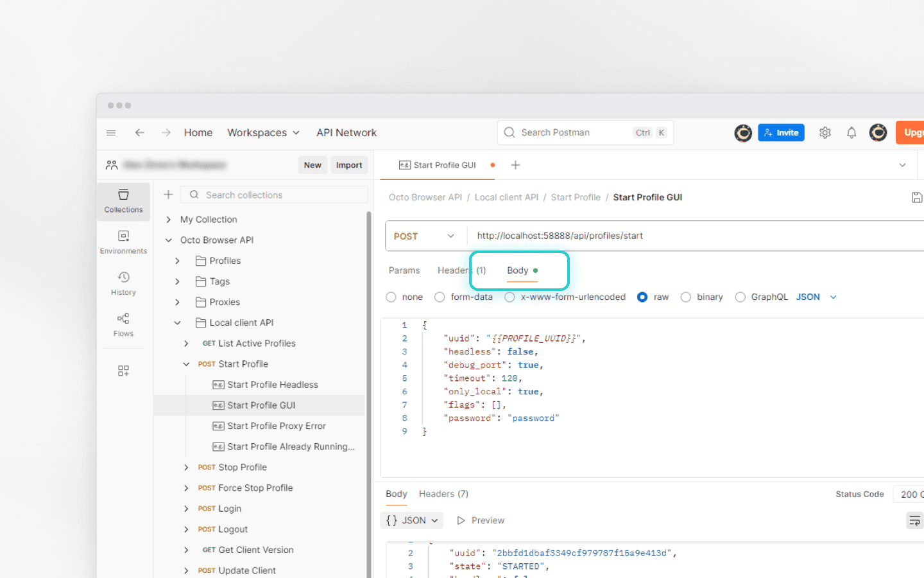Image resolution: width=924 pixels, height=578 pixels.
Task: Go back with the left arrow
Action: pyautogui.click(x=139, y=133)
